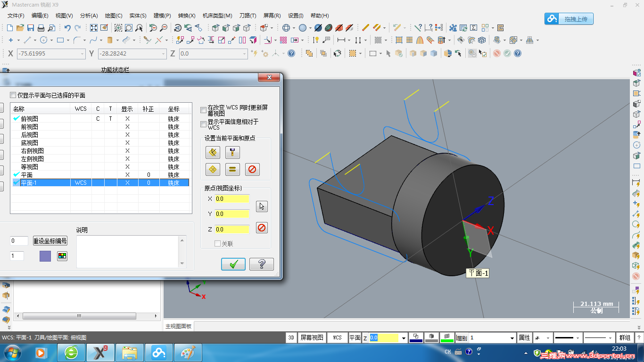Click the 重设坐标编号 button
Screen dimensions: 644x362
[x=50, y=241]
